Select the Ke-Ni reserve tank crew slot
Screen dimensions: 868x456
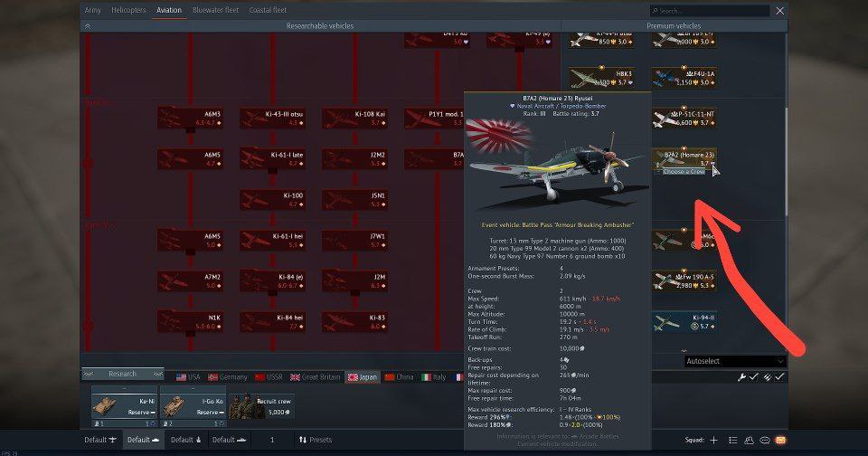click(121, 404)
